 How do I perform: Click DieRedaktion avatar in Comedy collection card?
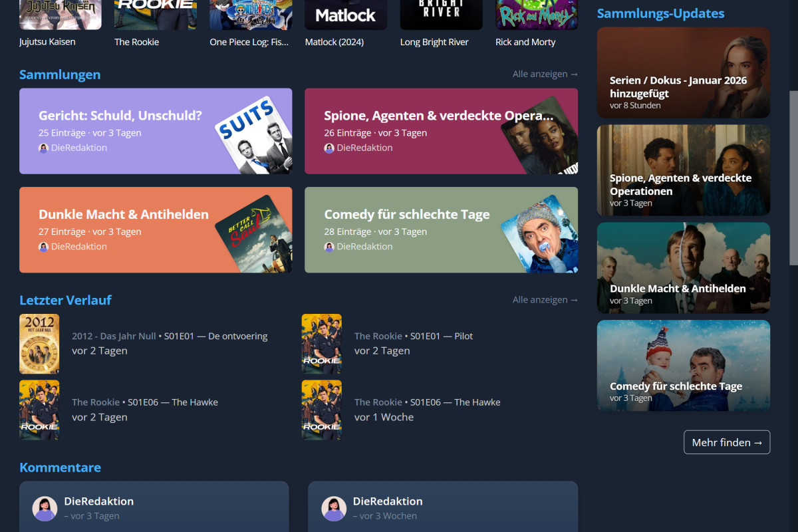coord(329,246)
